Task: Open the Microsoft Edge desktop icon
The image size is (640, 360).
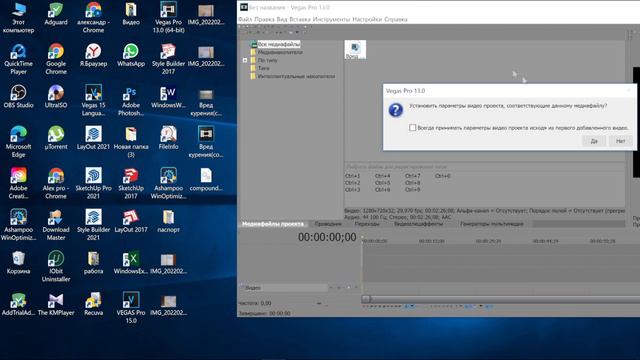Action: (18, 142)
